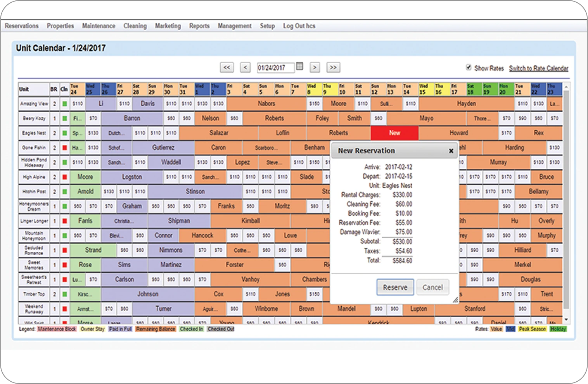Open the Reports menu
Screen dimensions: 588x384
pyautogui.click(x=199, y=26)
